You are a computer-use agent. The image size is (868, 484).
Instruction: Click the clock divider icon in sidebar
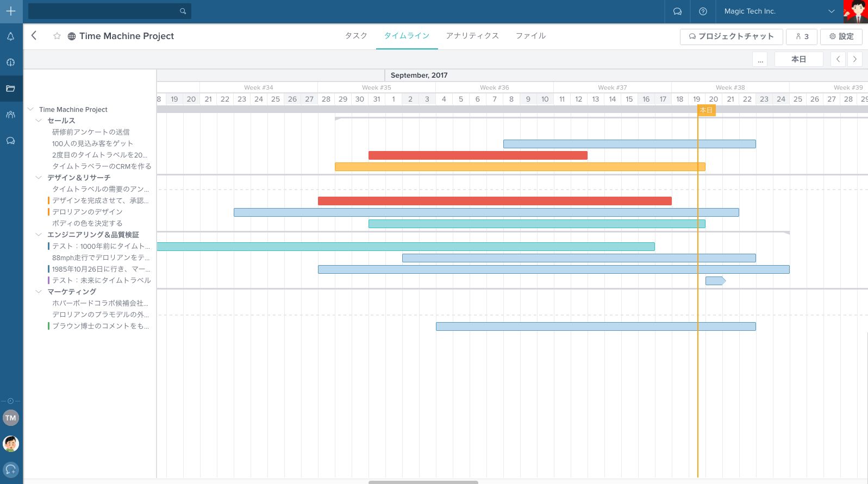click(10, 401)
